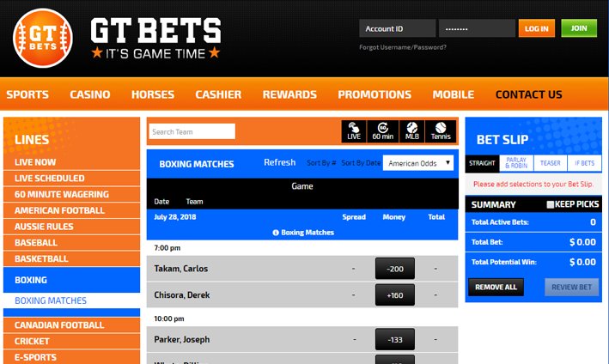Image resolution: width=609 pixels, height=364 pixels.
Task: Click the Takam, Carlos name
Action: pyautogui.click(x=180, y=269)
